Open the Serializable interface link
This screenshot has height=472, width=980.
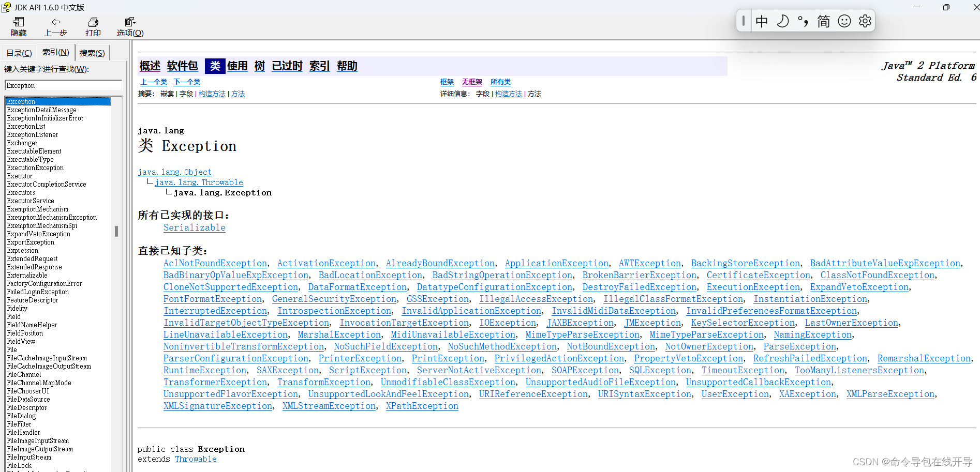point(195,227)
